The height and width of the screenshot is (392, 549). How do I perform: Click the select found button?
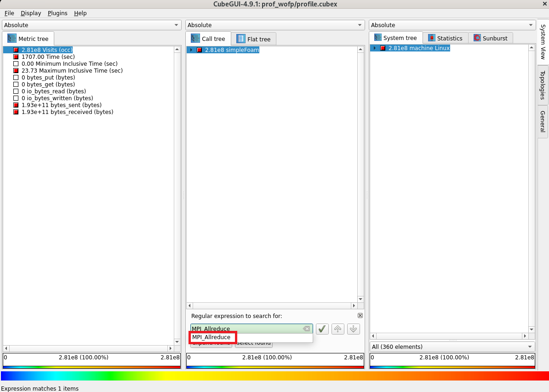[x=254, y=343]
